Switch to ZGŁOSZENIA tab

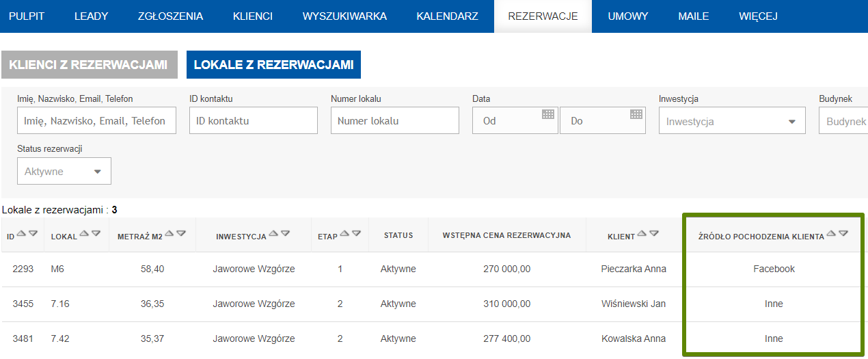(170, 16)
